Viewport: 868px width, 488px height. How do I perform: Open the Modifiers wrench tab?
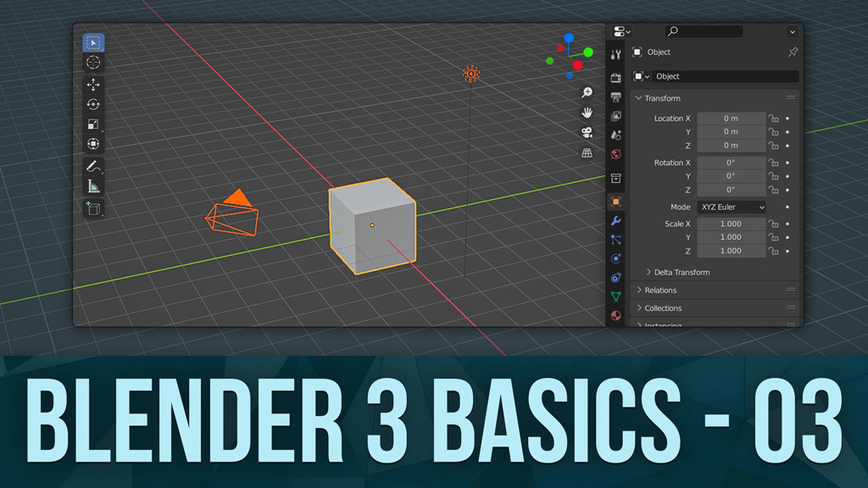(616, 221)
